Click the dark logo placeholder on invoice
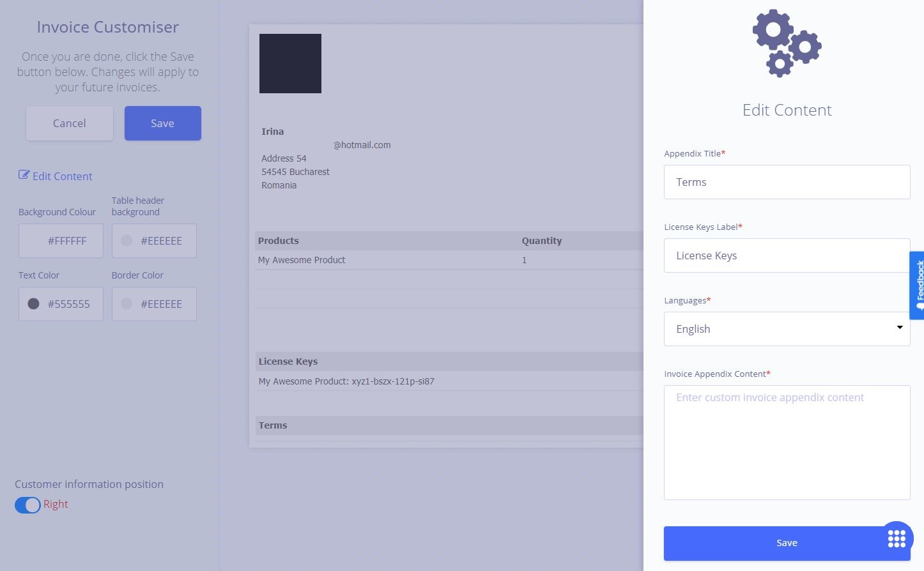The image size is (924, 571). [290, 63]
